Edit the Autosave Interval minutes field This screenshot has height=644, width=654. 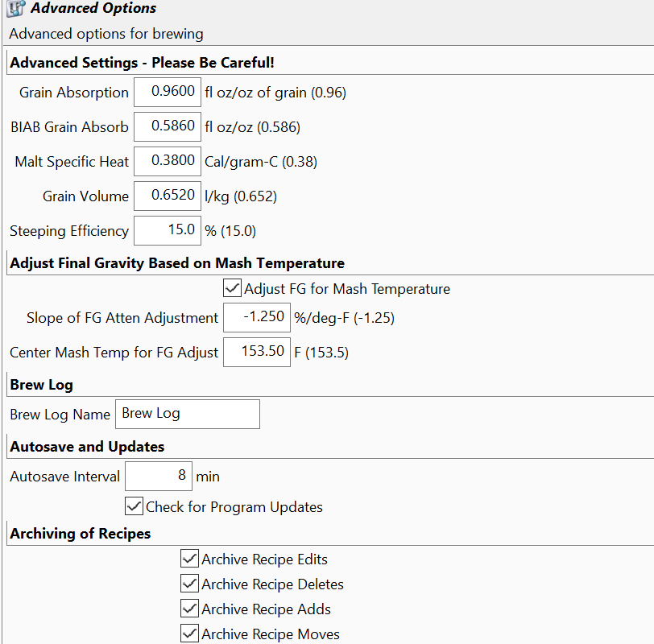tap(159, 476)
